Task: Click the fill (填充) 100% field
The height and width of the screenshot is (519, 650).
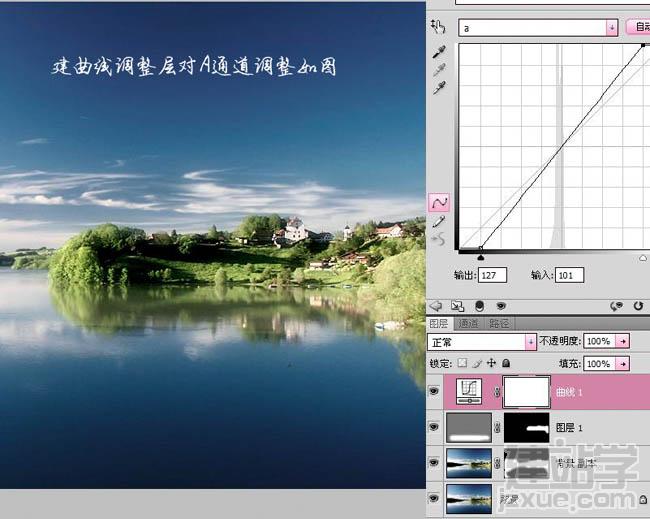Action: [x=599, y=364]
